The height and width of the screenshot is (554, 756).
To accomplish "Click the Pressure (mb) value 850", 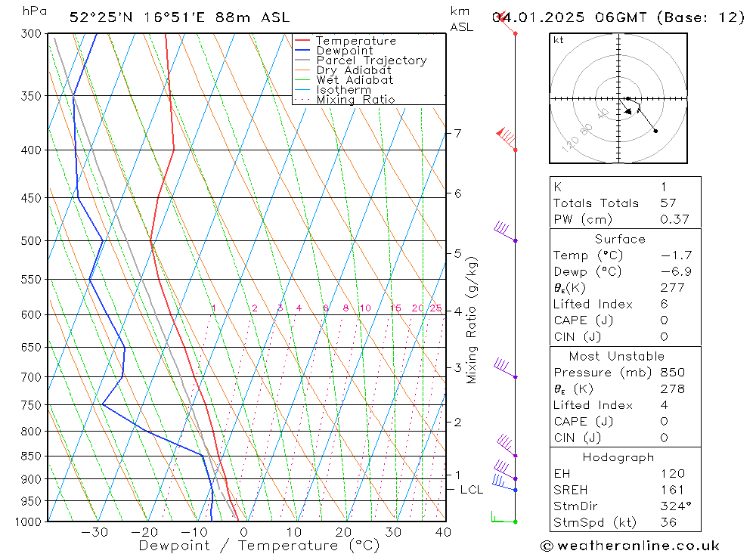I will (x=673, y=373).
